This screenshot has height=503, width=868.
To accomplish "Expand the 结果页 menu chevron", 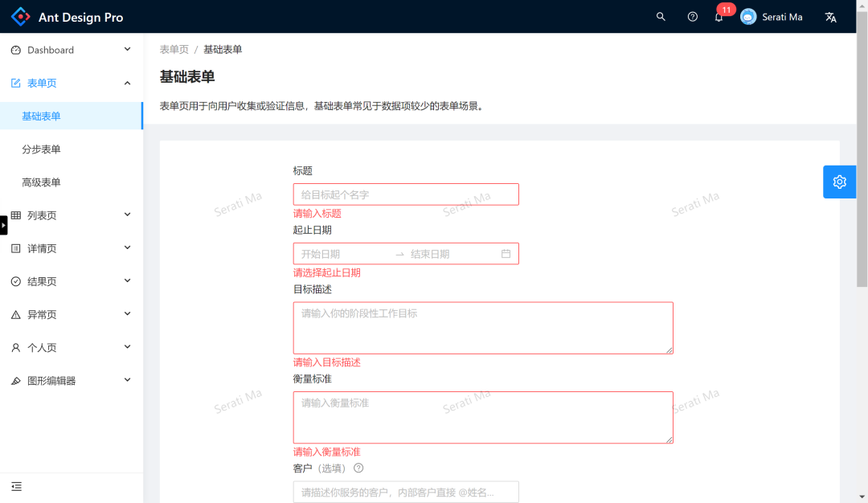I will [127, 280].
